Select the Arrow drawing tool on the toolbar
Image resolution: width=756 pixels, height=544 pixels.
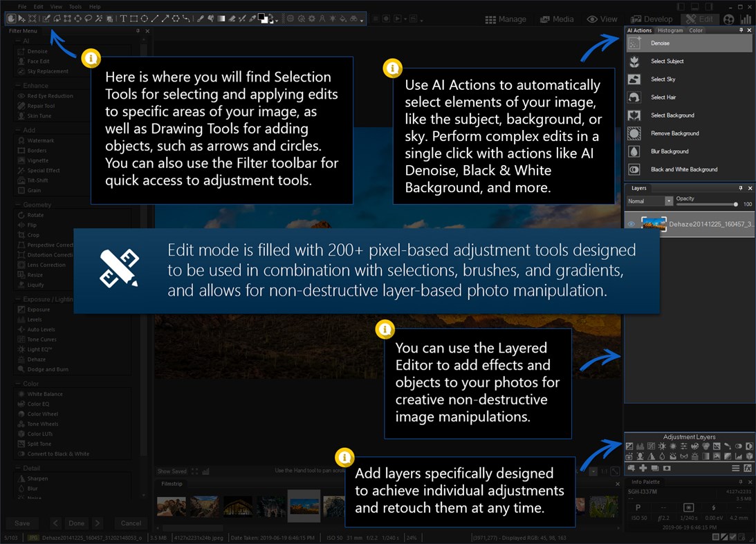166,19
